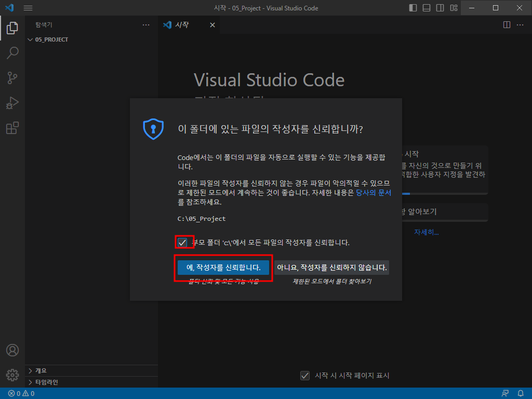The width and height of the screenshot is (532, 399).
Task: Open the 당사의 문서 link
Action: coord(373,193)
